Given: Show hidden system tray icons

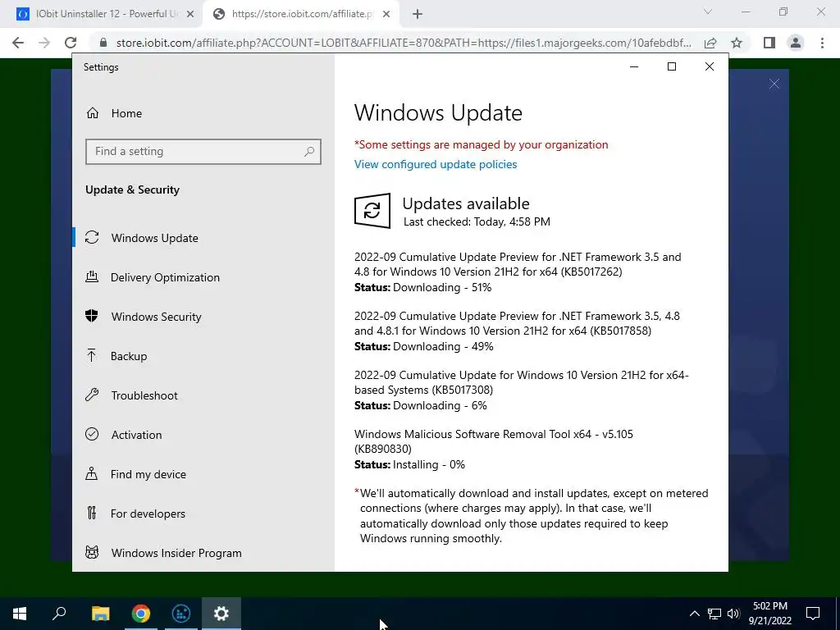Looking at the screenshot, I should point(694,614).
